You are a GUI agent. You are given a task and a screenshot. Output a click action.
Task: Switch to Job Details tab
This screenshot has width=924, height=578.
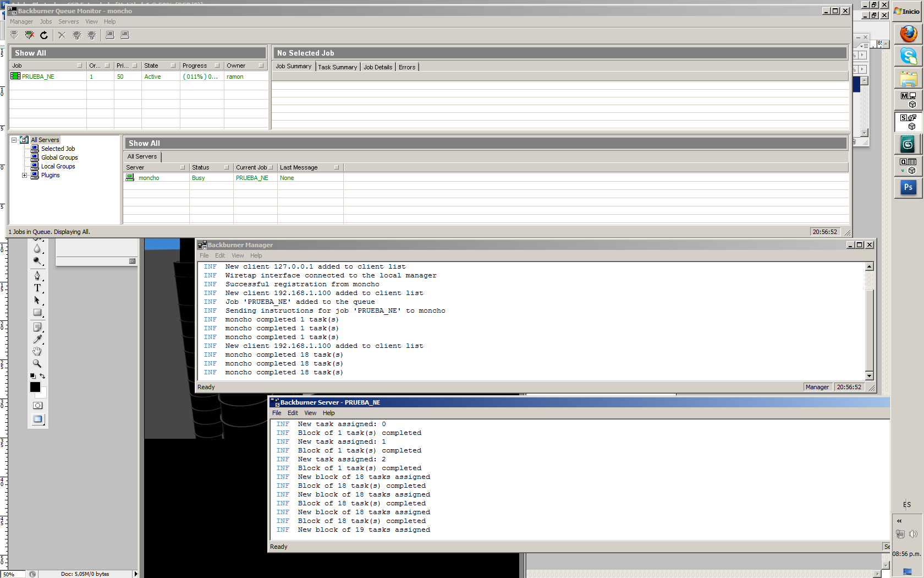click(378, 67)
